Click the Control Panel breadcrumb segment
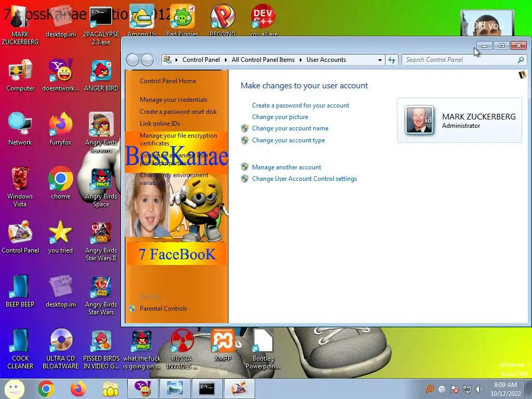 click(x=201, y=60)
